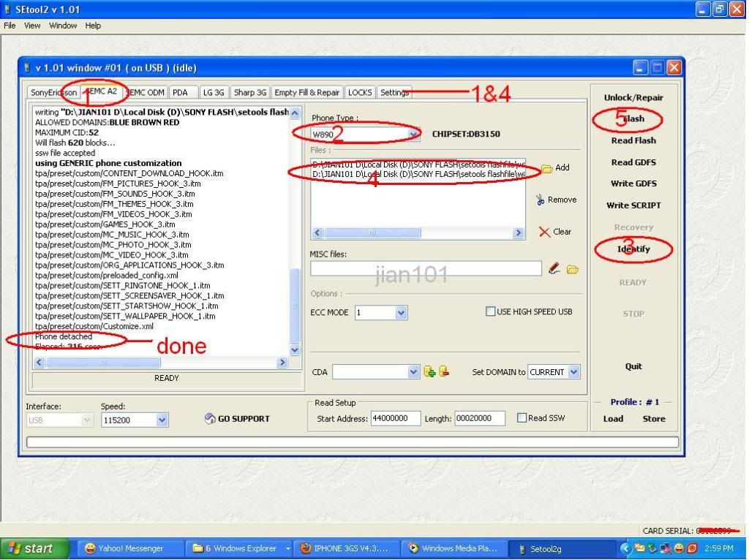This screenshot has height=560, width=749.
Task: Open the File menu
Action: pos(10,26)
